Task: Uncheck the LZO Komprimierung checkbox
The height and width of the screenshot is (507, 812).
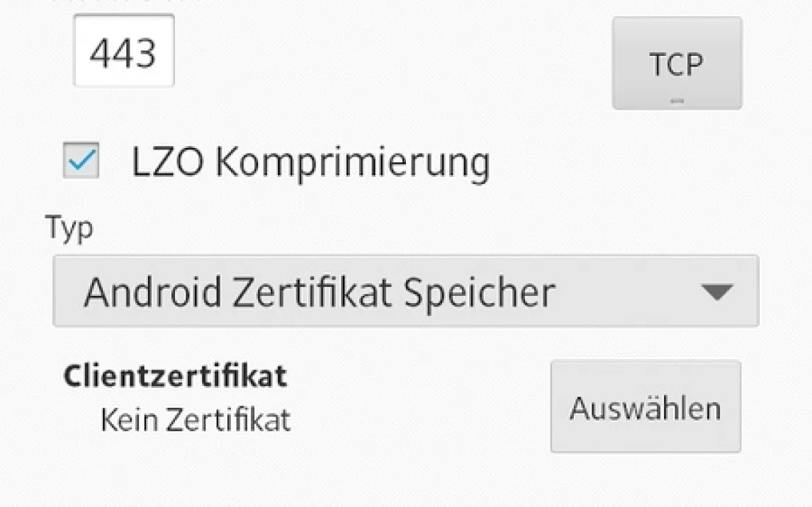Action: (81, 161)
